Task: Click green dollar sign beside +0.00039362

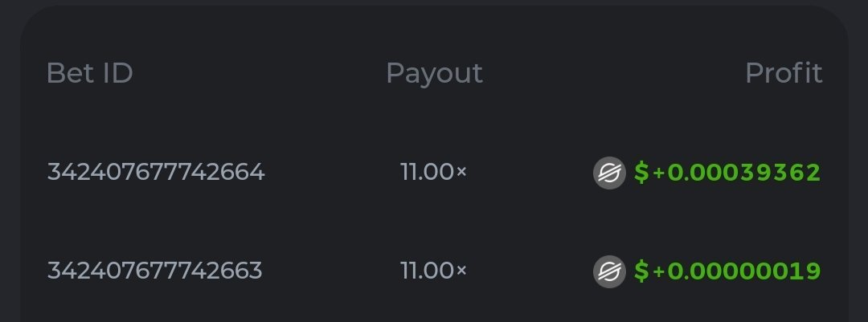Action: (x=641, y=173)
